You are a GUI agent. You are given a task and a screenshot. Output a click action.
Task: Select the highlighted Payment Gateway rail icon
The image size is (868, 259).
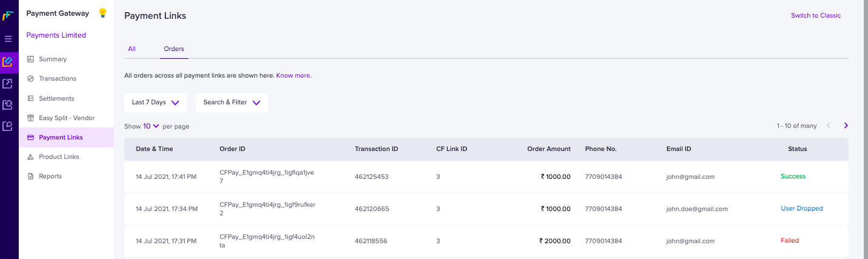tap(8, 62)
